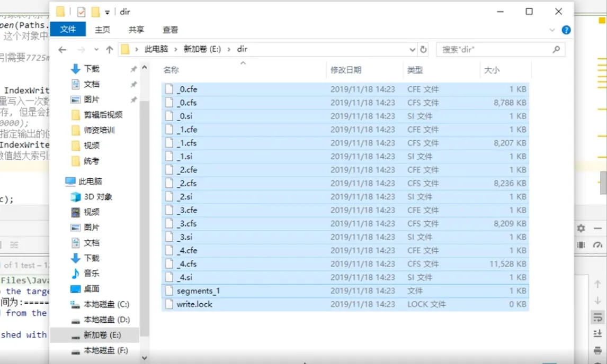Click IDE settings gear icon behind Explorer
The height and width of the screenshot is (364, 607).
[581, 228]
